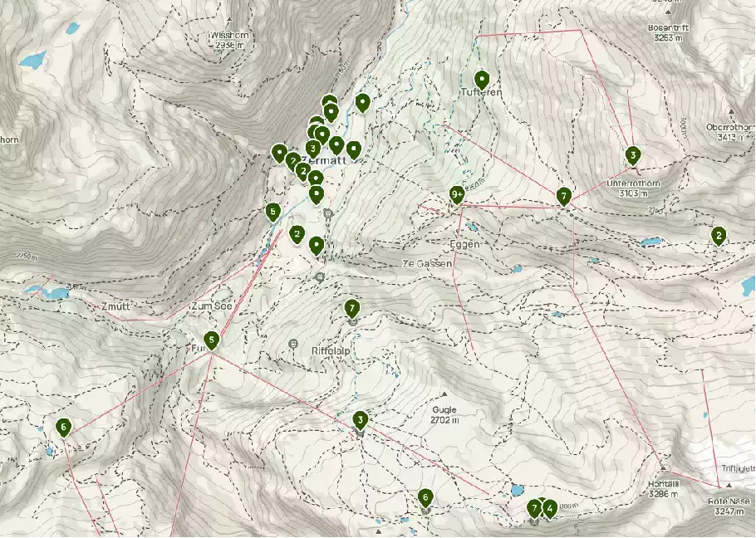Select the 7 cluster beside the 4 cluster
Screen dimensions: 756x538
(534, 508)
